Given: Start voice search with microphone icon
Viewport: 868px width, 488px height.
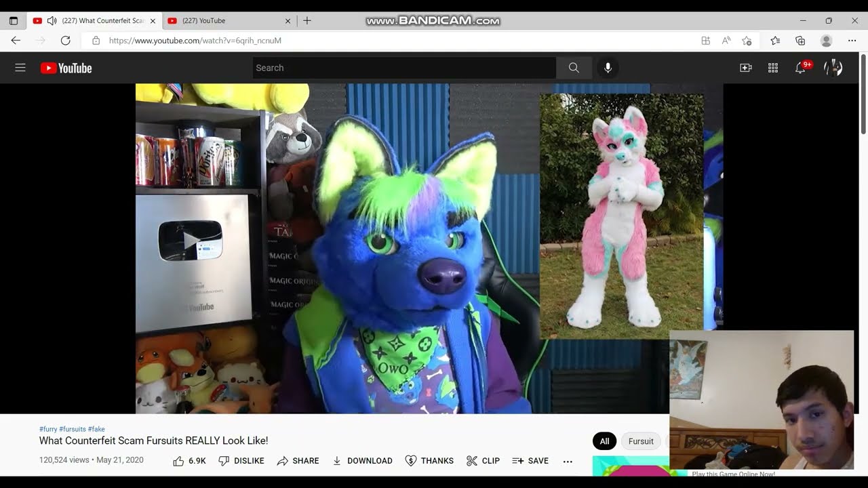Looking at the screenshot, I should pyautogui.click(x=608, y=68).
